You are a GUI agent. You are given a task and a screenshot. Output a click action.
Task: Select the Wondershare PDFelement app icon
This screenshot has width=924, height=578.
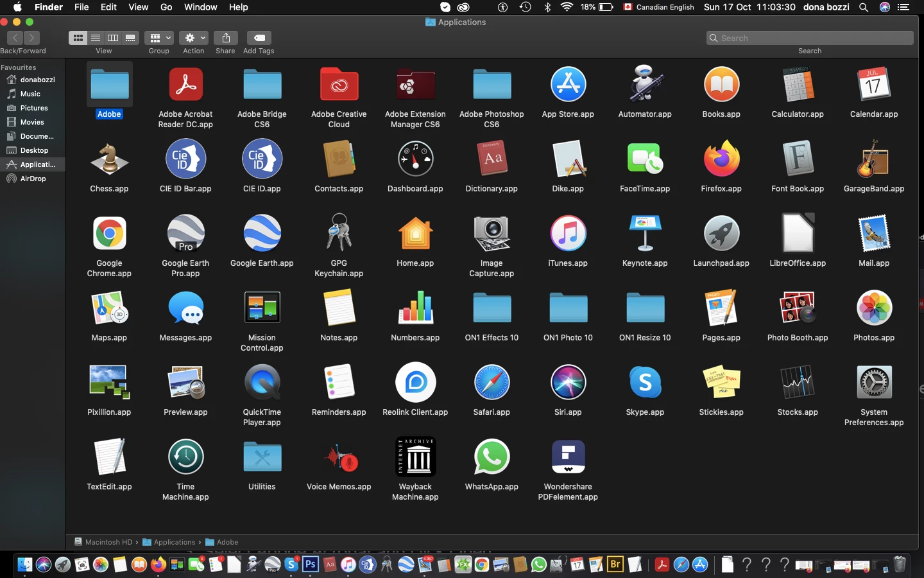568,457
